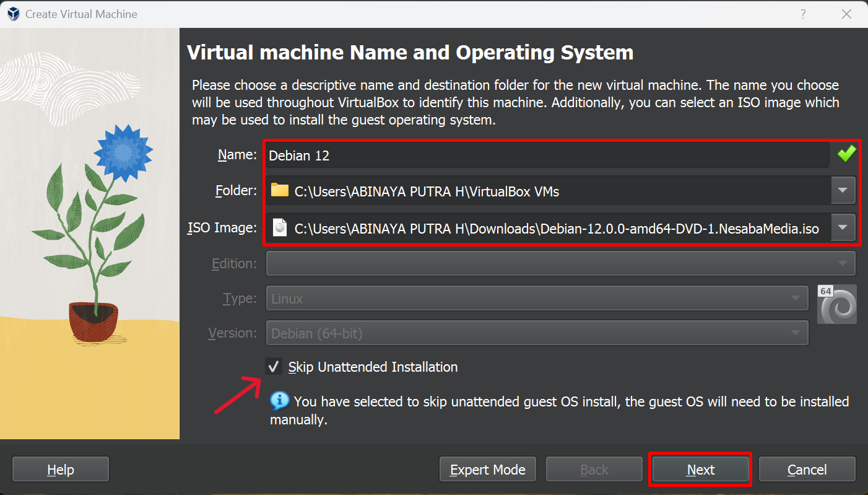Proceed with the Next button
The image size is (868, 495).
coord(701,470)
